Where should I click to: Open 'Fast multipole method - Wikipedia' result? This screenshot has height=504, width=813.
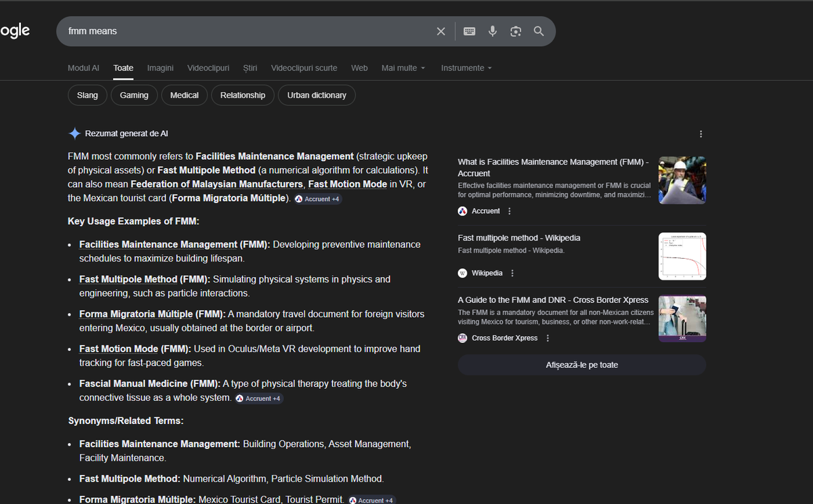(x=519, y=238)
